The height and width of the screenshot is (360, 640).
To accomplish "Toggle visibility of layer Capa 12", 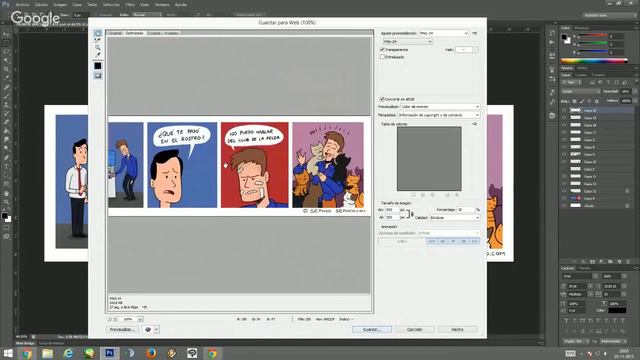I will pyautogui.click(x=564, y=191).
